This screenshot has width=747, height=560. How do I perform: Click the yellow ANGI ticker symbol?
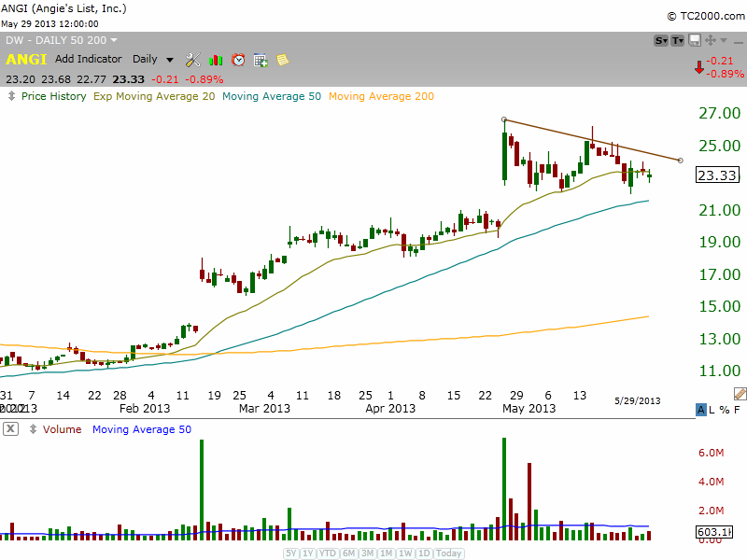point(26,60)
